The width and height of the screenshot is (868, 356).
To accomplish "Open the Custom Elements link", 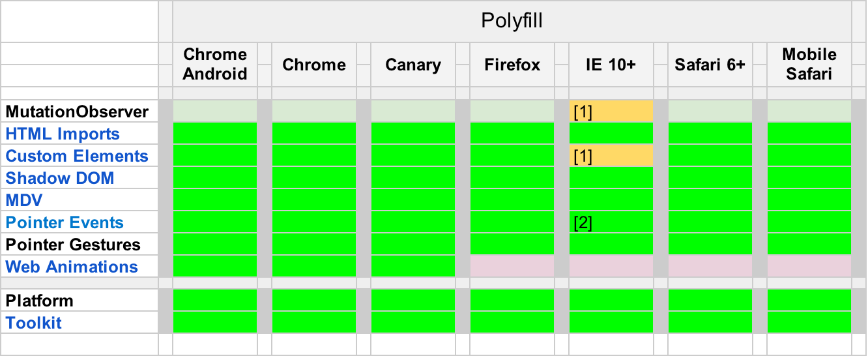I will 77,156.
